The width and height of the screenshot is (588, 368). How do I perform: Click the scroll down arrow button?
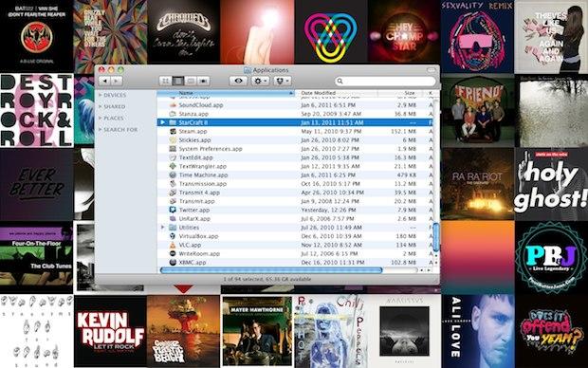pyautogui.click(x=435, y=262)
